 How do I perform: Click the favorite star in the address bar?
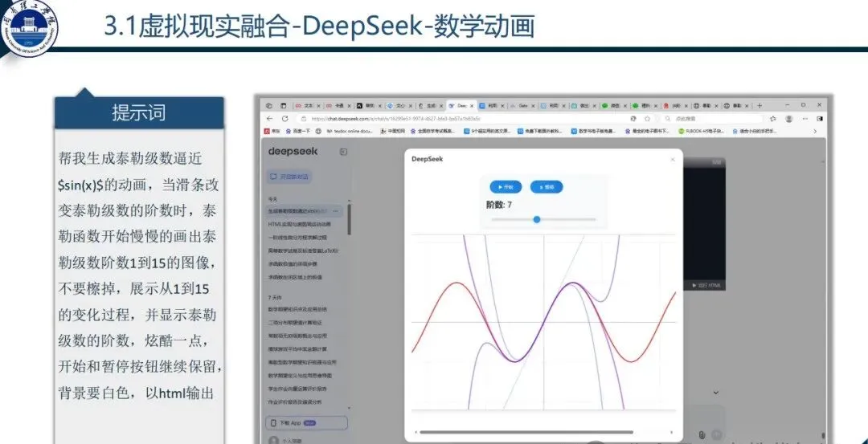(x=647, y=118)
